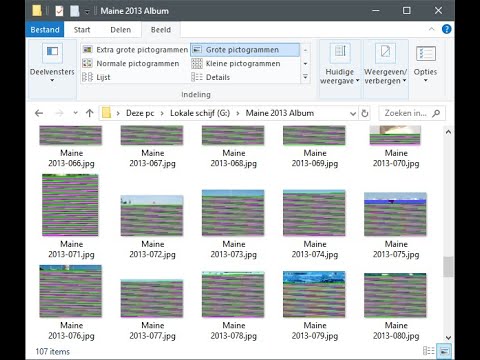480x360 pixels.
Task: Select thumbnail Maine 2013-068.jpg
Action: [x=233, y=135]
